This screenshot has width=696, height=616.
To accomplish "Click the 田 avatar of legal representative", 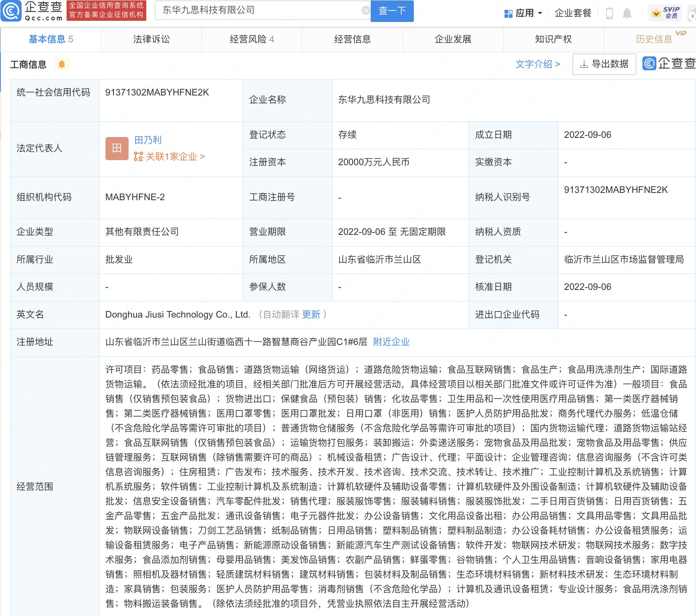I will (117, 148).
